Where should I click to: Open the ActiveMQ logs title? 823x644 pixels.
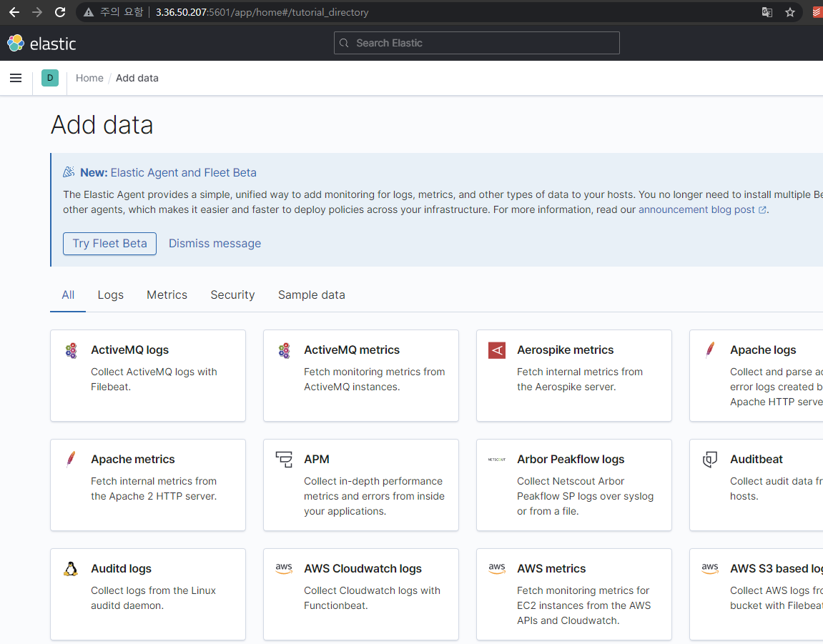pos(129,350)
